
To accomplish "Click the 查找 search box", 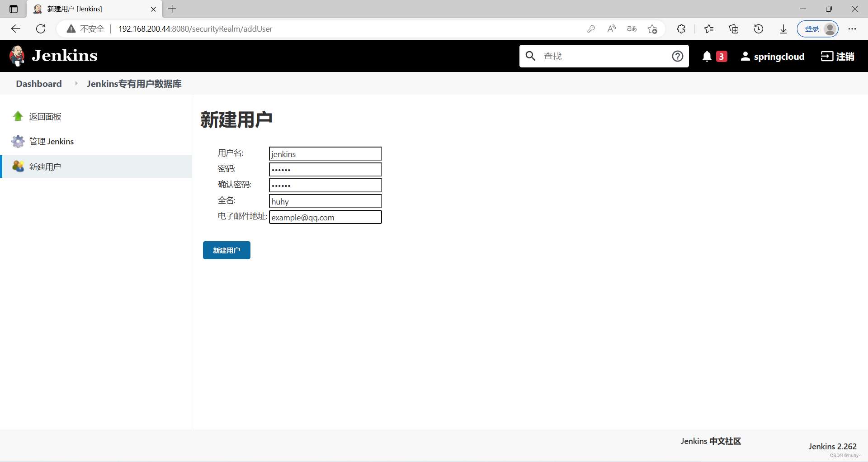I will pos(604,56).
